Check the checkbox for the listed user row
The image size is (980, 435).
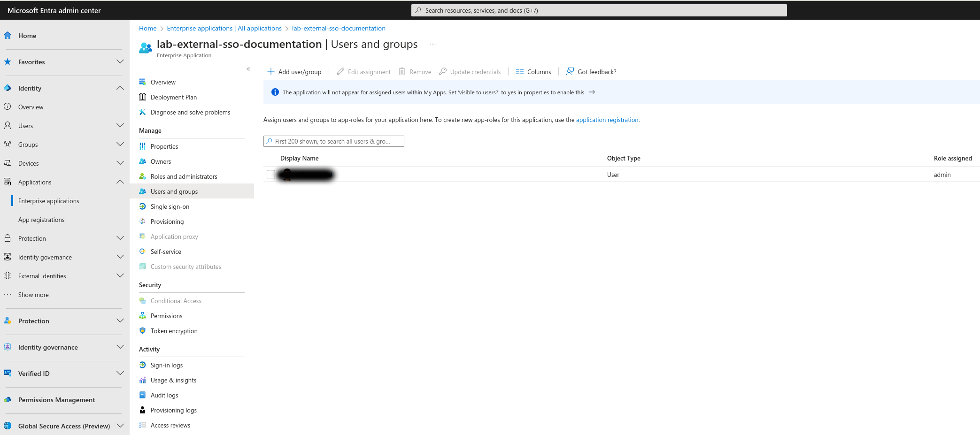pyautogui.click(x=271, y=174)
